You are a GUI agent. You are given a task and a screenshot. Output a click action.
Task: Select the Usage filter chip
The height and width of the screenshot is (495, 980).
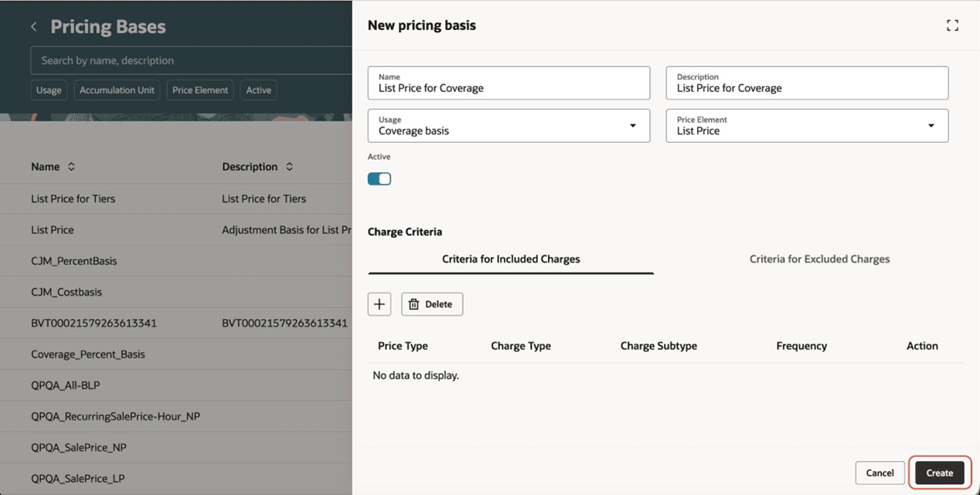pyautogui.click(x=49, y=90)
